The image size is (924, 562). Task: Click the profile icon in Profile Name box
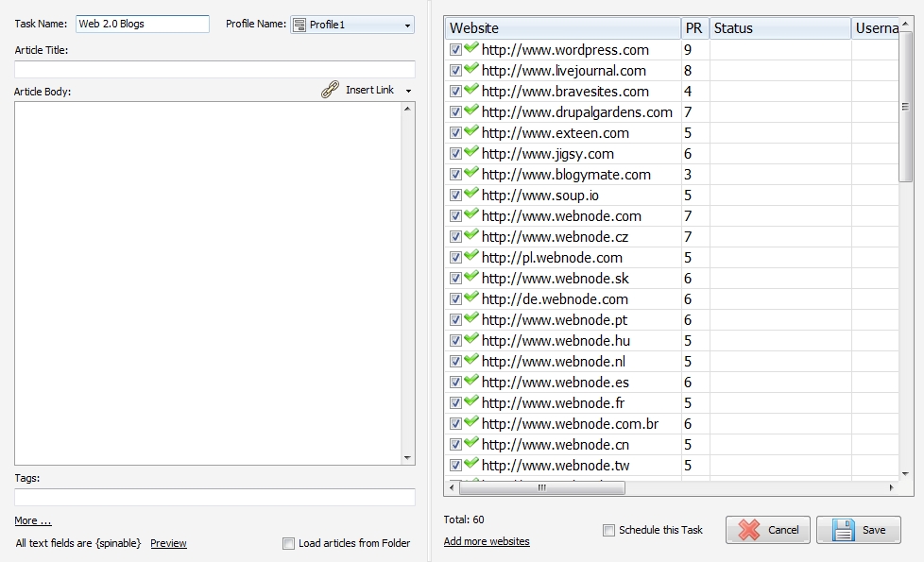299,25
